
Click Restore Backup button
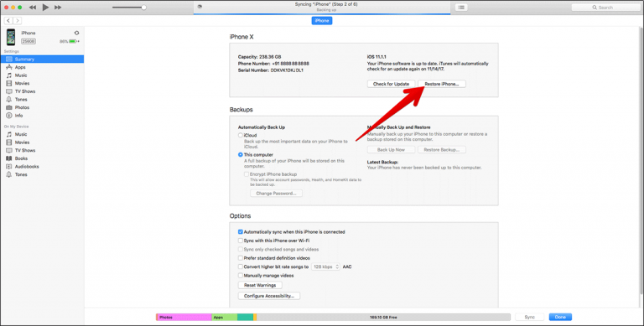coord(442,150)
